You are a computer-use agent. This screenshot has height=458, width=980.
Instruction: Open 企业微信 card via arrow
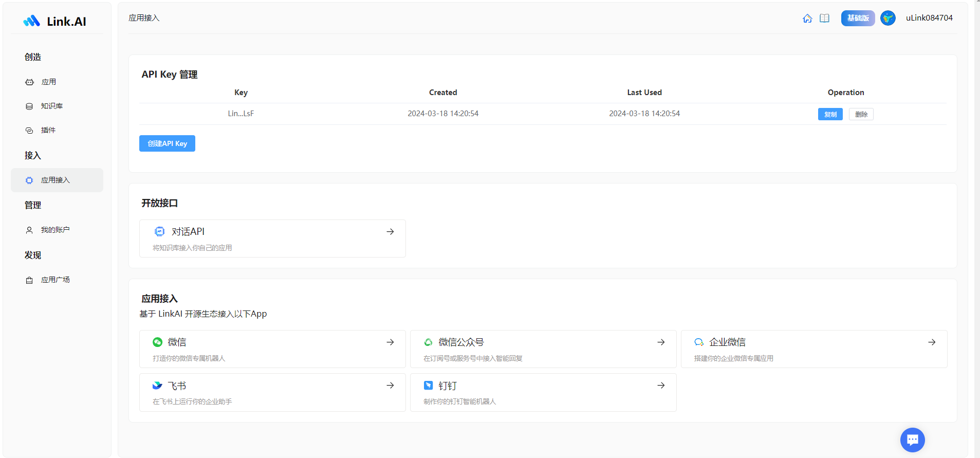point(931,342)
